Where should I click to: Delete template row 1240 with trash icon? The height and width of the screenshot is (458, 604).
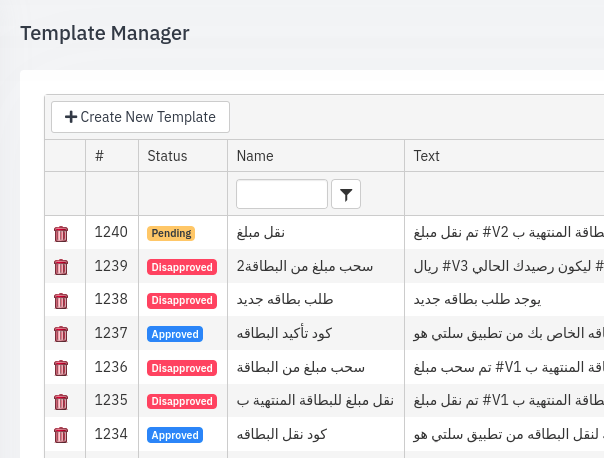click(61, 234)
